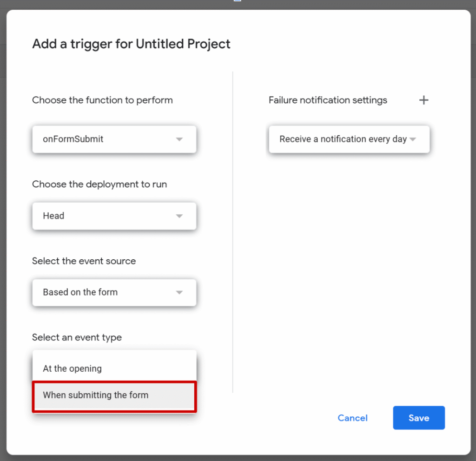Click the vertical divider between dialog columns

[x=232, y=232]
